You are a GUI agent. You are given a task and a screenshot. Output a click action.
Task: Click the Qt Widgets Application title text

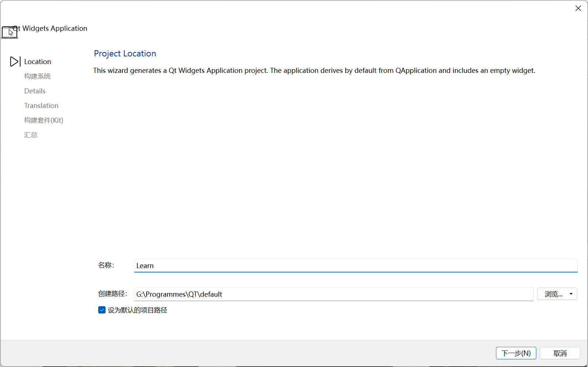[50, 28]
